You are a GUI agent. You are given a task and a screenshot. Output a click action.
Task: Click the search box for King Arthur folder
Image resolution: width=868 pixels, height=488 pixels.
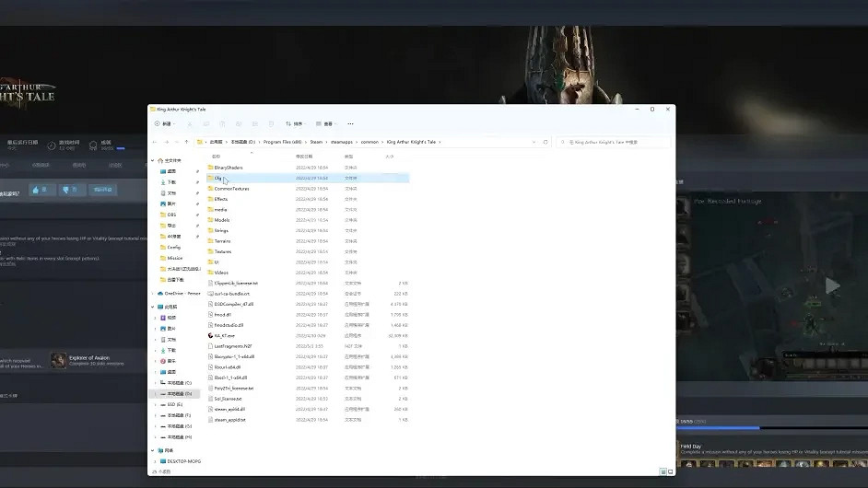coord(613,142)
